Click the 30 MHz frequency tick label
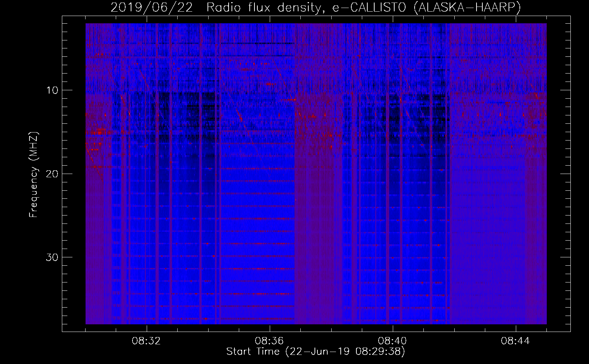This screenshot has height=364, width=589. coord(52,257)
